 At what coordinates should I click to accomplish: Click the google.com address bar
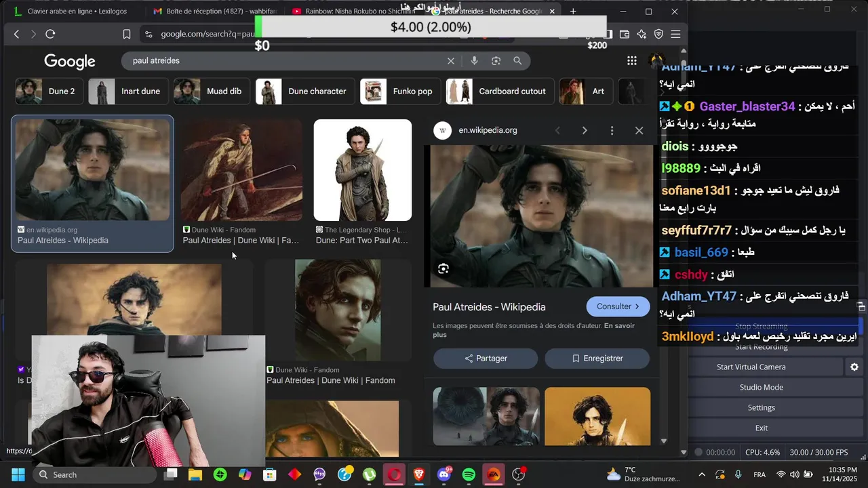click(x=207, y=34)
